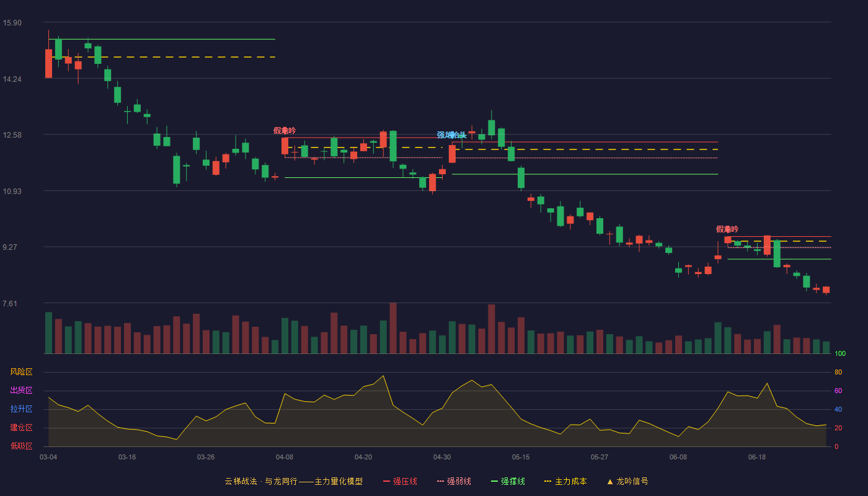
Task: Click the green 强撑线 legend line marker
Action: [x=495, y=481]
